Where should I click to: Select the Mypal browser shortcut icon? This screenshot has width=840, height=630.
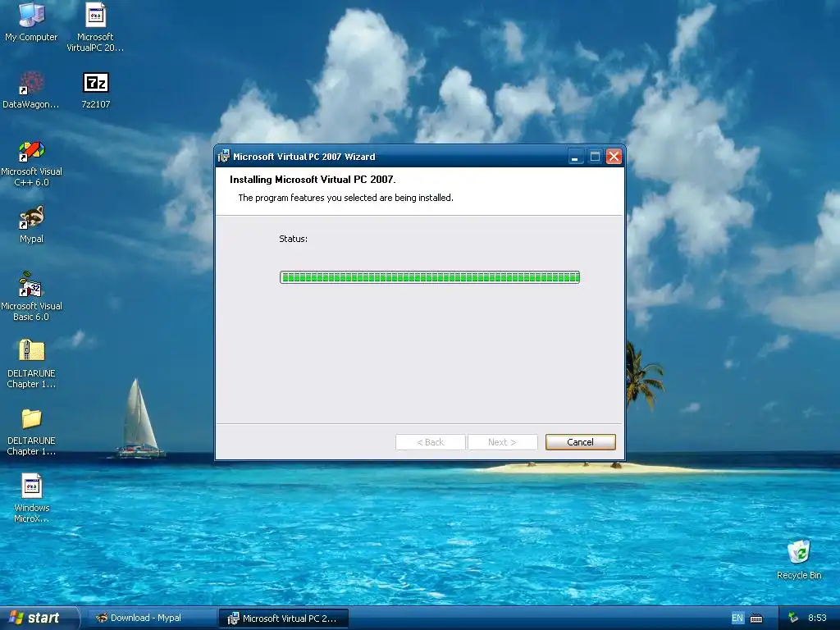(32, 224)
